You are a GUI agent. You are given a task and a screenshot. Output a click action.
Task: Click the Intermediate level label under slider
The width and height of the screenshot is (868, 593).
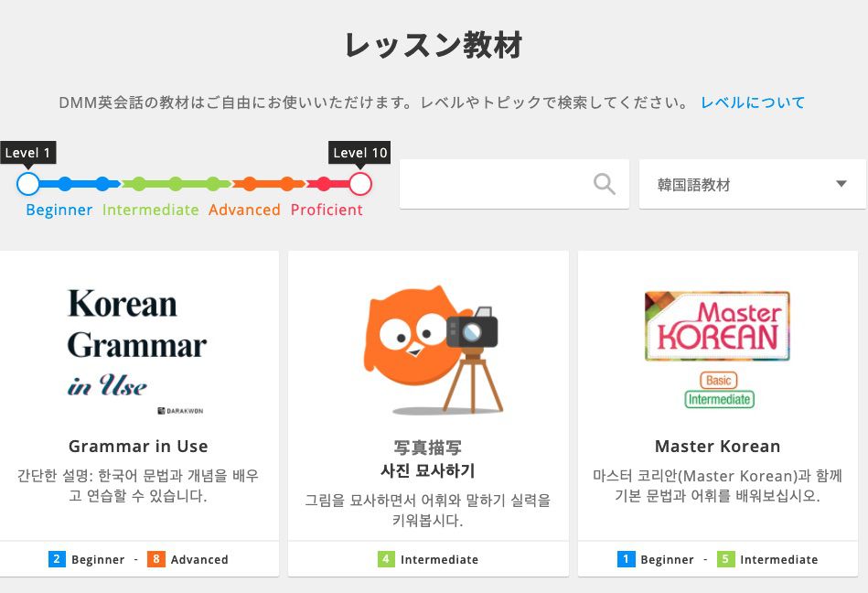[x=151, y=210]
